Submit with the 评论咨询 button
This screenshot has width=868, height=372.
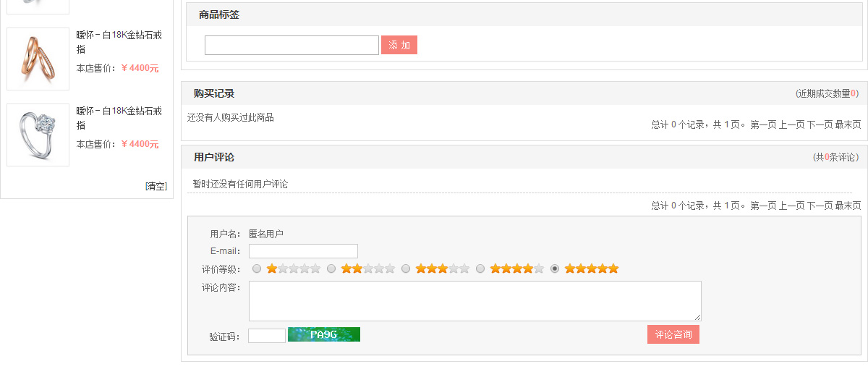pyautogui.click(x=673, y=334)
